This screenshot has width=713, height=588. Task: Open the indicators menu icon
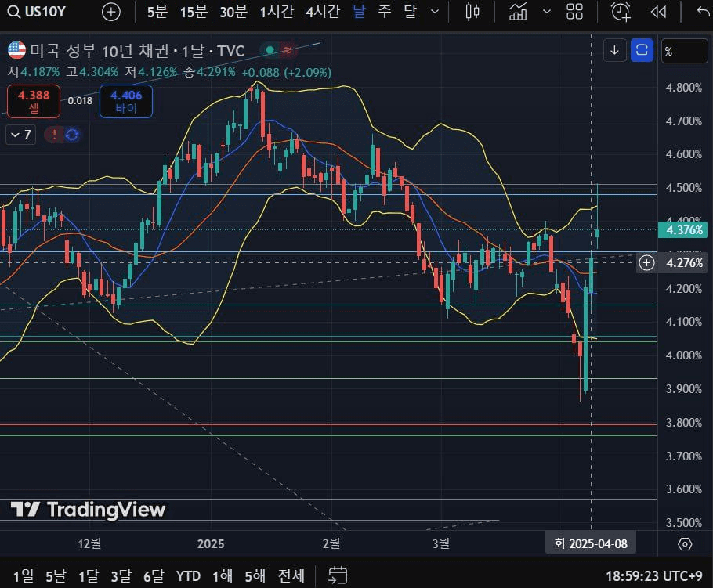(x=518, y=12)
